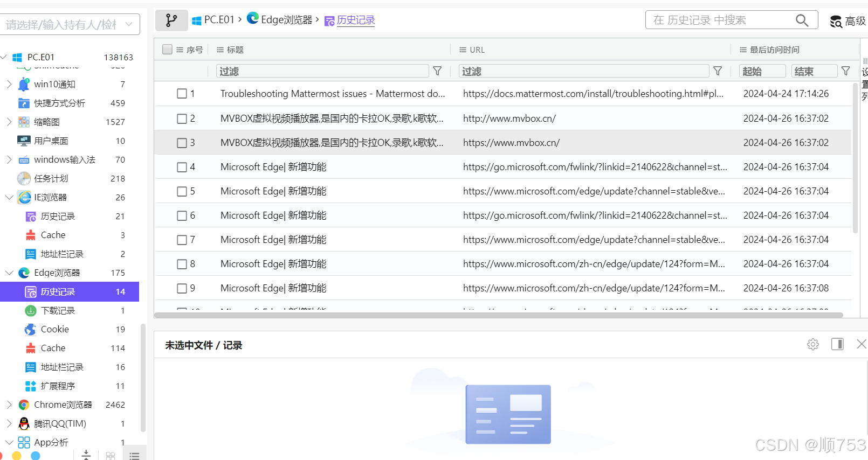
Task: Click 历史记录 breadcrumb link
Action: (349, 20)
